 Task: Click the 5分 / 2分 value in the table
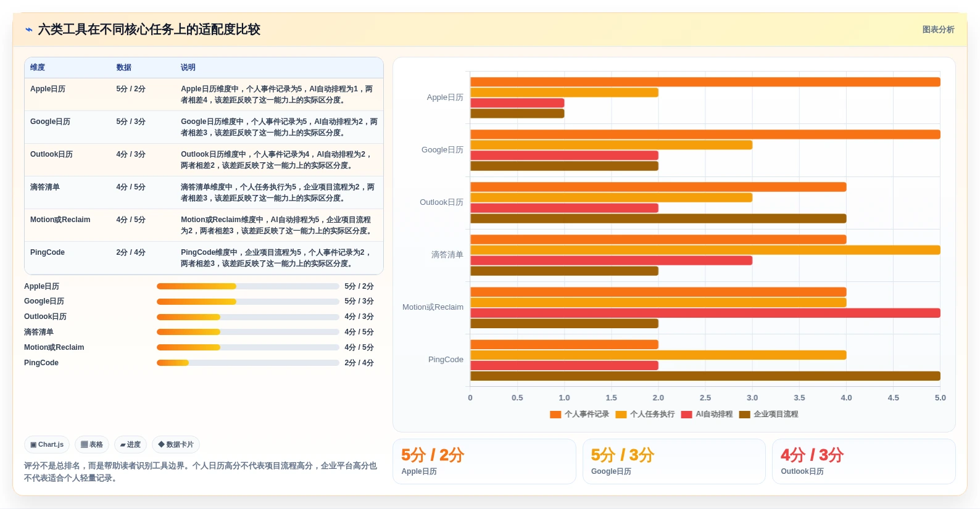[x=131, y=89]
